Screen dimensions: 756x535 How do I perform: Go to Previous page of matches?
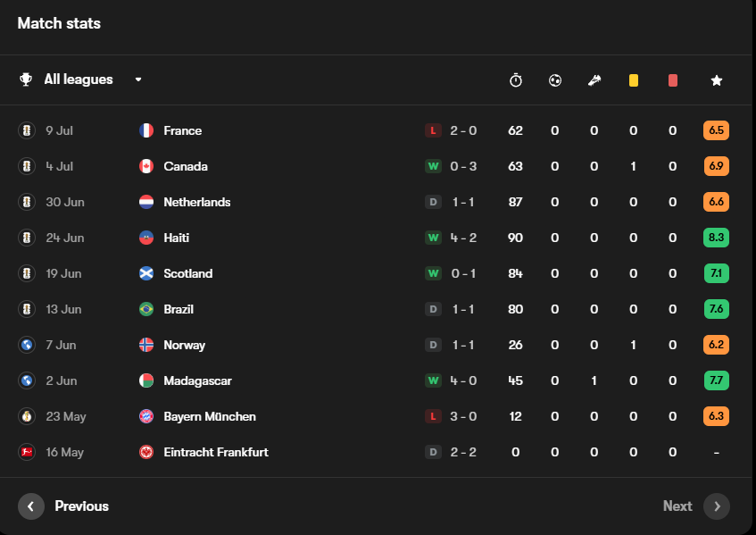tap(63, 506)
